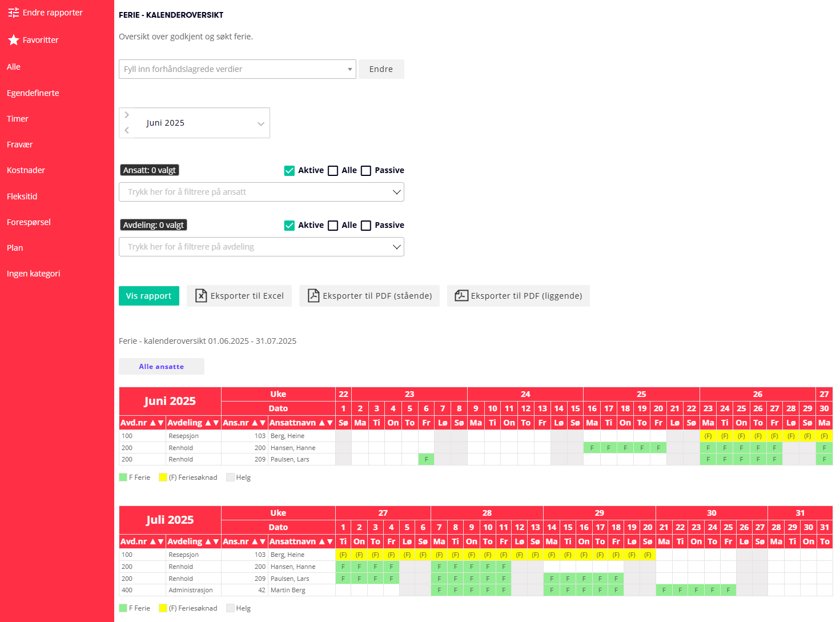Check Alle checkbox for Avdeling filter
Image resolution: width=840 pixels, height=622 pixels.
333,225
